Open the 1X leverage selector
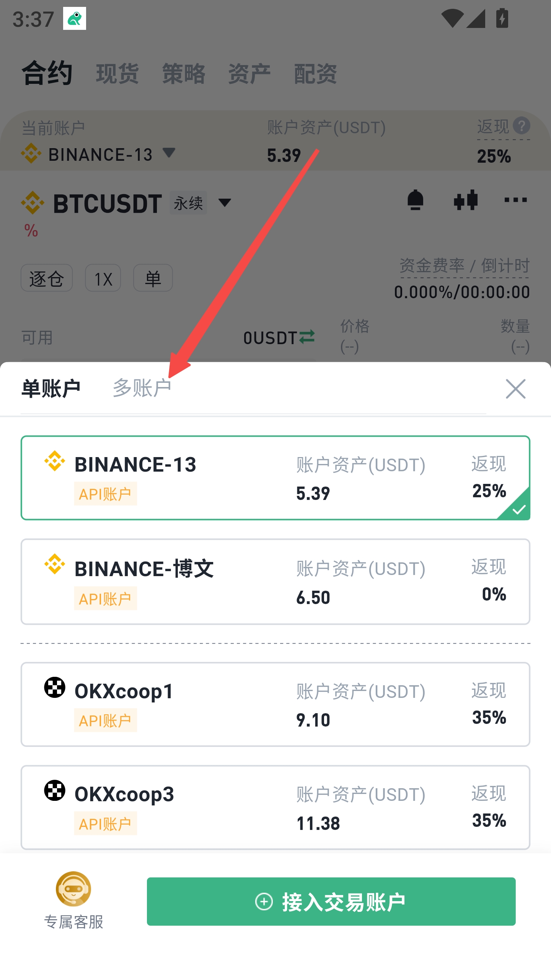This screenshot has width=551, height=980. tap(103, 278)
